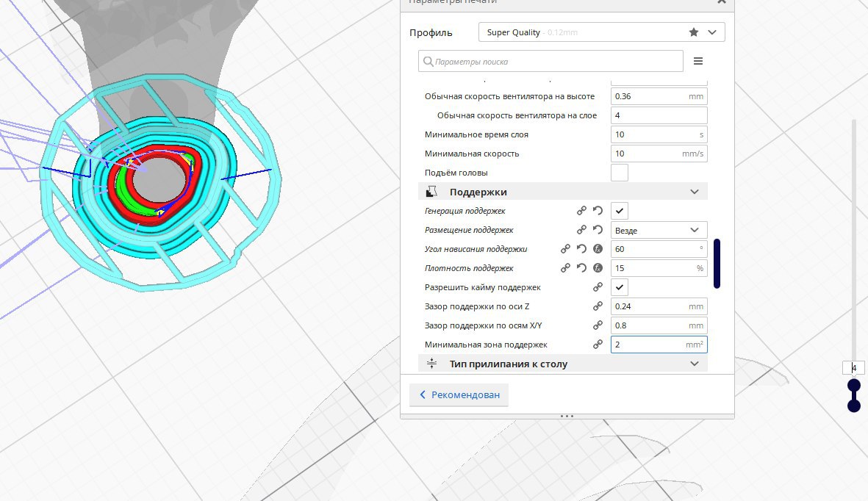Close the print settings panel
The width and height of the screenshot is (868, 501).
721,2
